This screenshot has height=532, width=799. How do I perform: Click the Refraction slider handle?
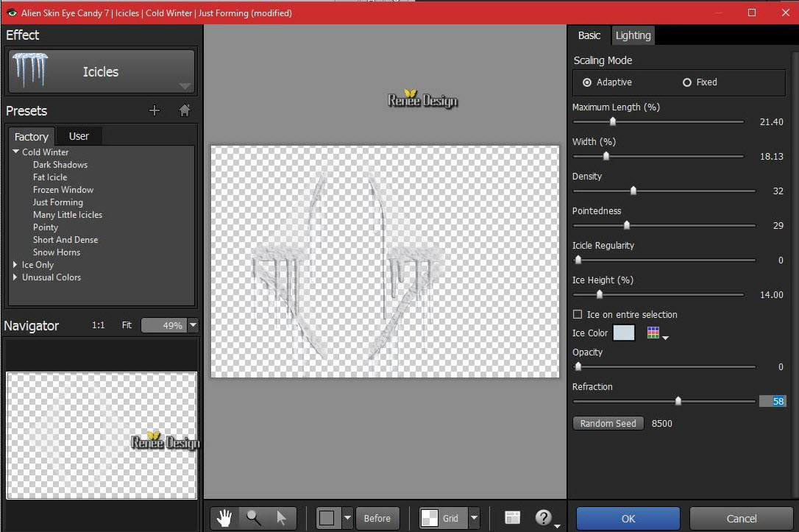coord(678,401)
